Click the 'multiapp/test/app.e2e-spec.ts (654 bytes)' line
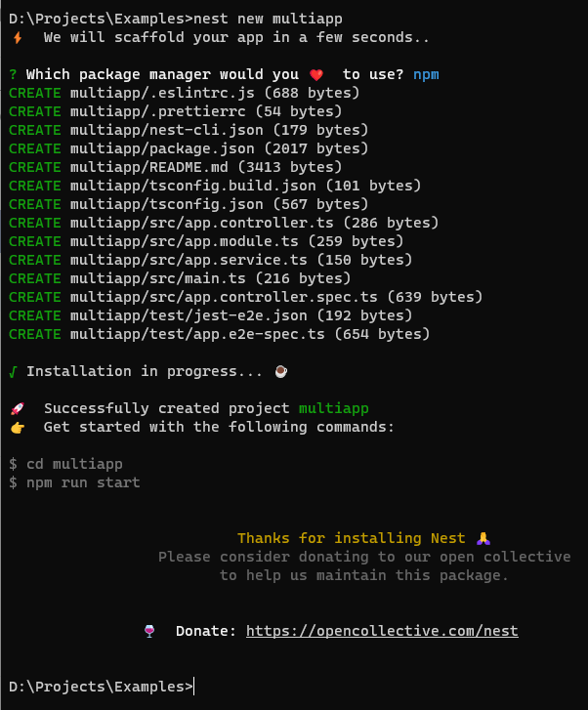This screenshot has width=588, height=710. click(250, 334)
